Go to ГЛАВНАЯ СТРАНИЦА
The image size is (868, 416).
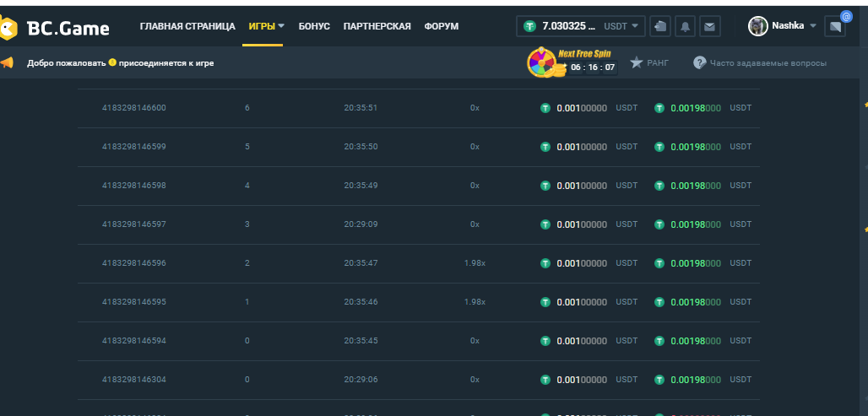(187, 26)
